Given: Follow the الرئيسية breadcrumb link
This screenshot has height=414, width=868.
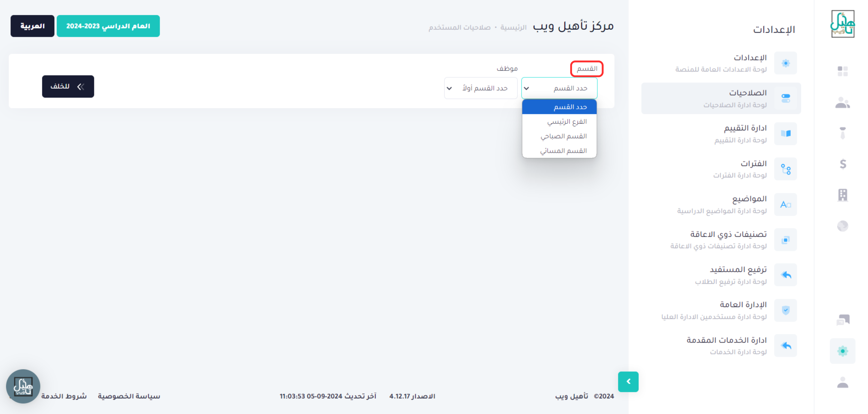Looking at the screenshot, I should click(x=513, y=27).
